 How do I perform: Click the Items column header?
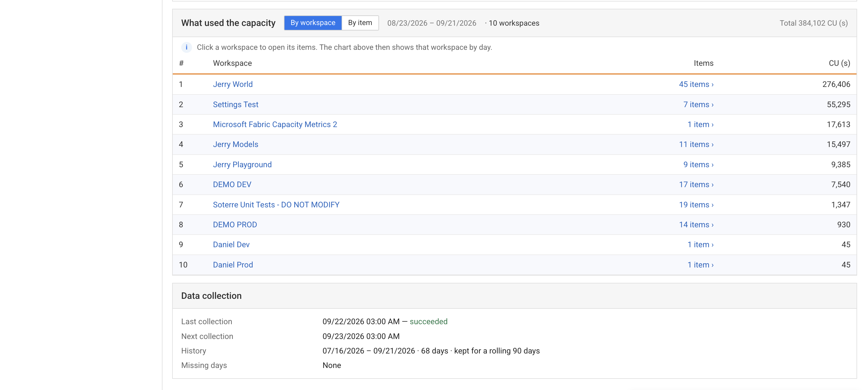pyautogui.click(x=703, y=63)
